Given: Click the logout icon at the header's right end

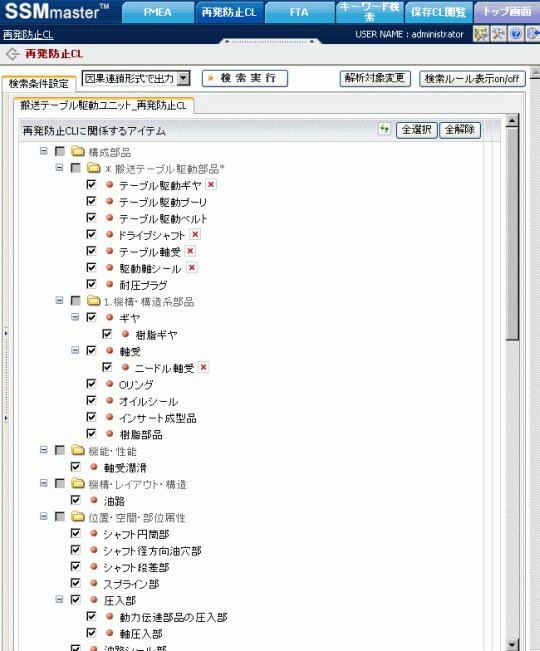Looking at the screenshot, I should (533, 34).
